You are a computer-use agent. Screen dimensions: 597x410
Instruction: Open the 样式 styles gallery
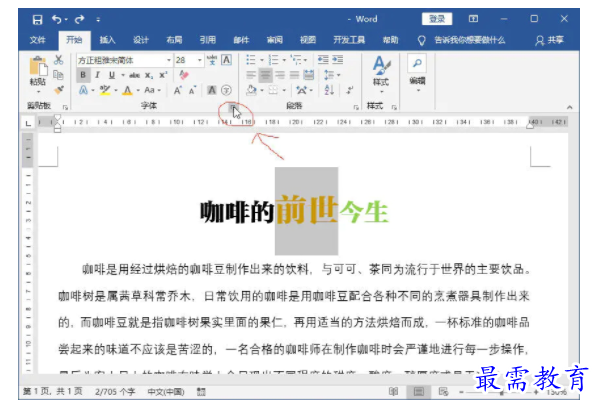tap(381, 75)
